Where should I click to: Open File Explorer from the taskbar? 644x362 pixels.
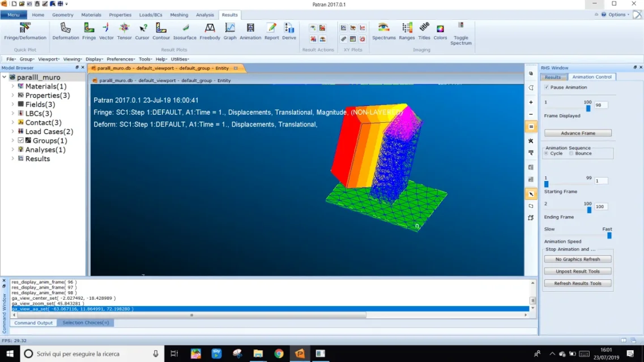(258, 354)
